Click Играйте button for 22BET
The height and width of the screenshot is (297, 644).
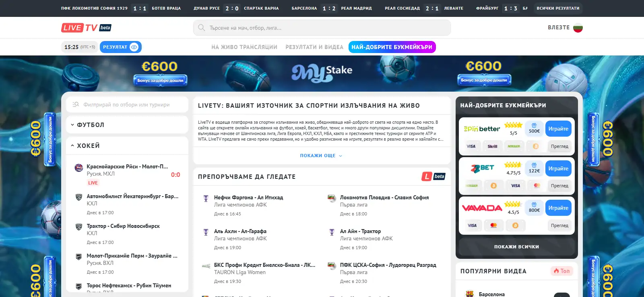(x=558, y=168)
